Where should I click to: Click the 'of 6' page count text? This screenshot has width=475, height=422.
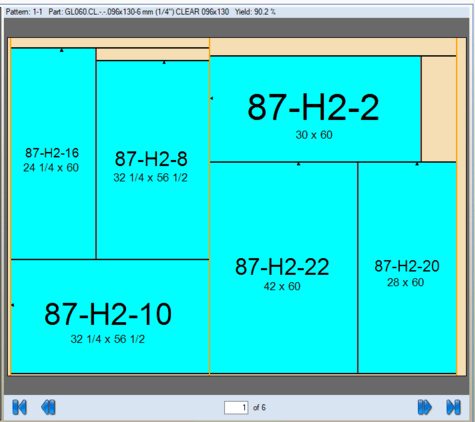click(x=259, y=408)
